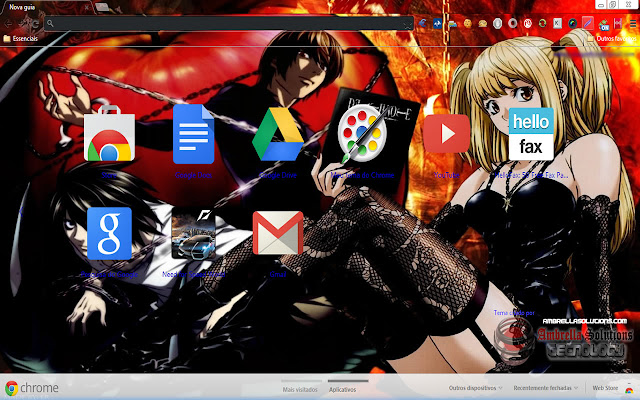Click the address bar search field
Image resolution: width=640 pixels, height=400 pixels.
[x=229, y=24]
